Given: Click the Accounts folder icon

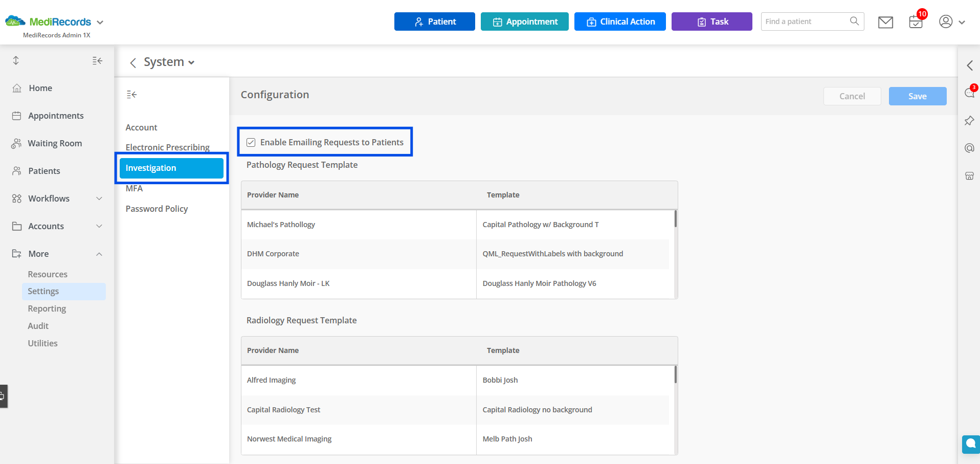Looking at the screenshot, I should [17, 226].
